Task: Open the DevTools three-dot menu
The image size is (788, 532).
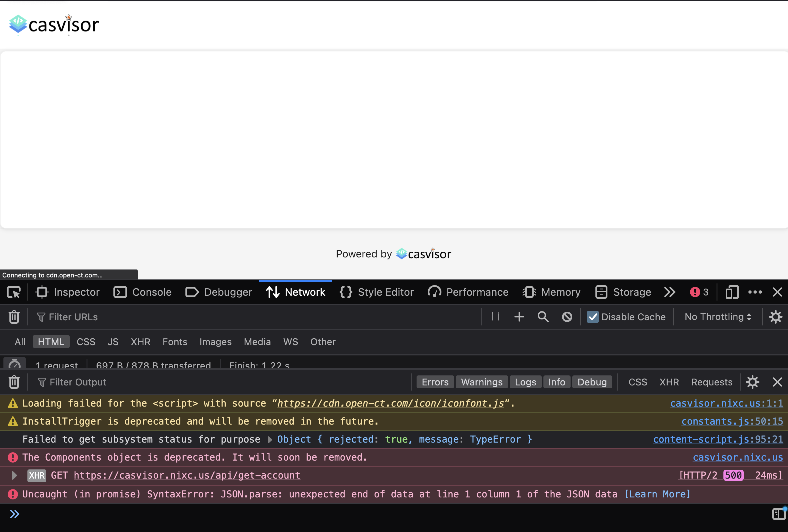Action: (755, 292)
